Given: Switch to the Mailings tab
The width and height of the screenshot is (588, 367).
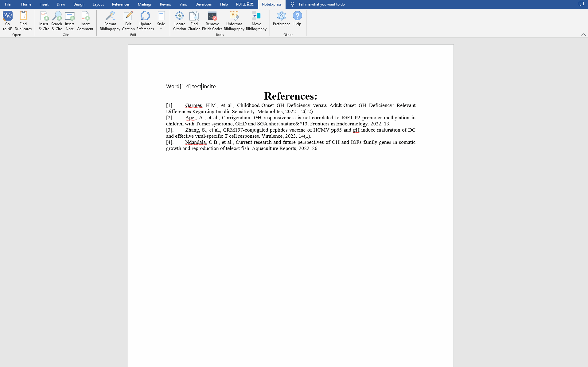Looking at the screenshot, I should point(145,4).
